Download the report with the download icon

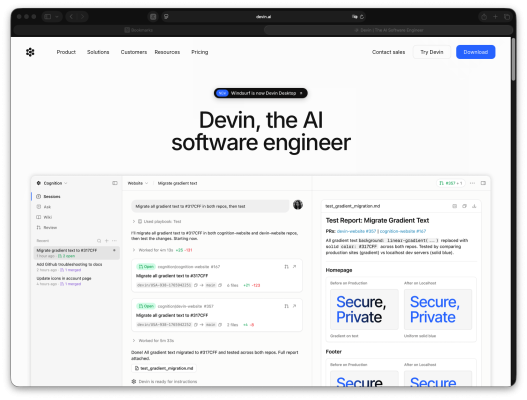tap(474, 206)
